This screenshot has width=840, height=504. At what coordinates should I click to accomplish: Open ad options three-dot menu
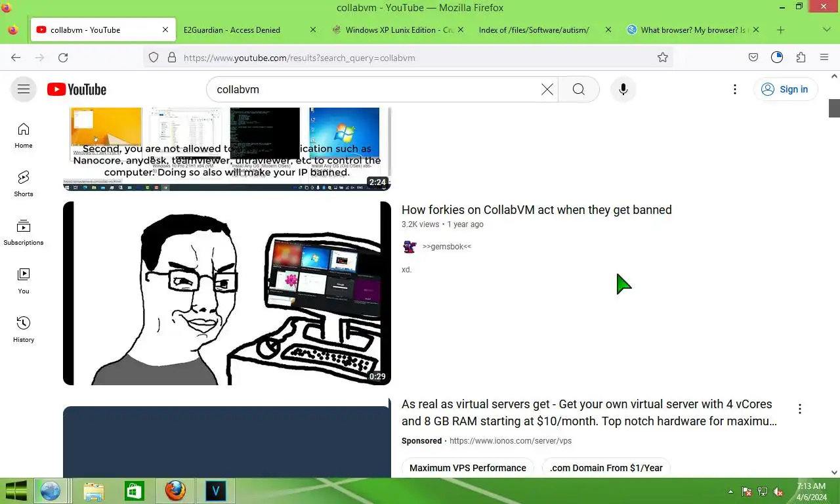click(x=799, y=409)
